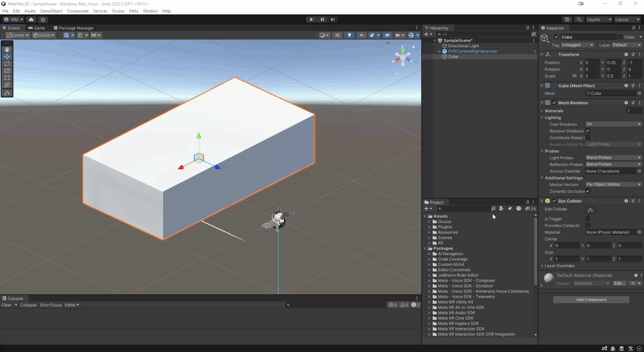Switch to the Game tab
This screenshot has width=644, height=352.
coord(37,28)
